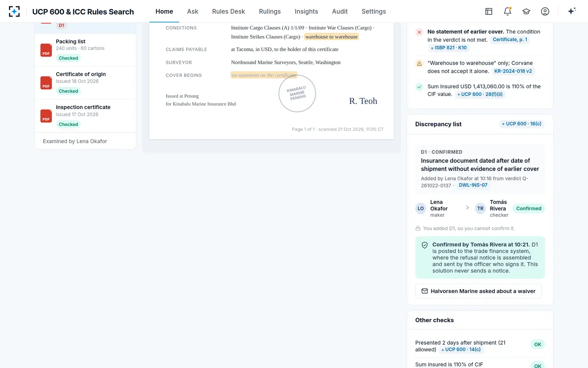588x368 pixels.
Task: Select the Certificate of origin row
Action: 85,83
